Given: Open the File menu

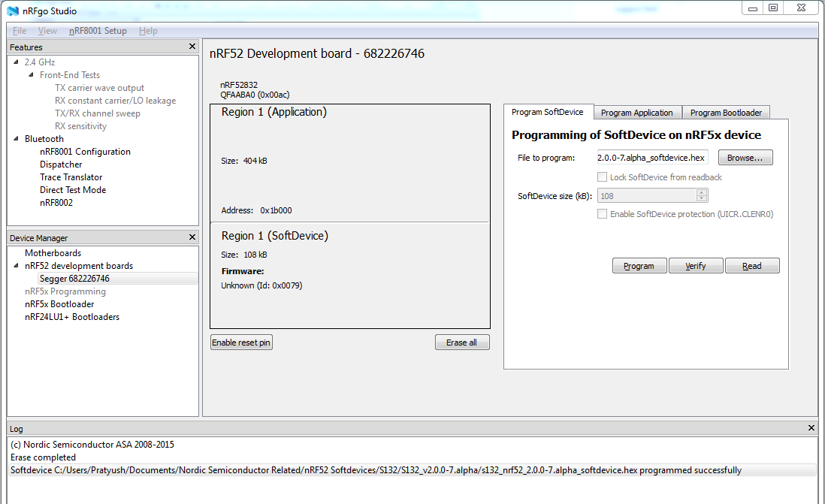Looking at the screenshot, I should [20, 31].
